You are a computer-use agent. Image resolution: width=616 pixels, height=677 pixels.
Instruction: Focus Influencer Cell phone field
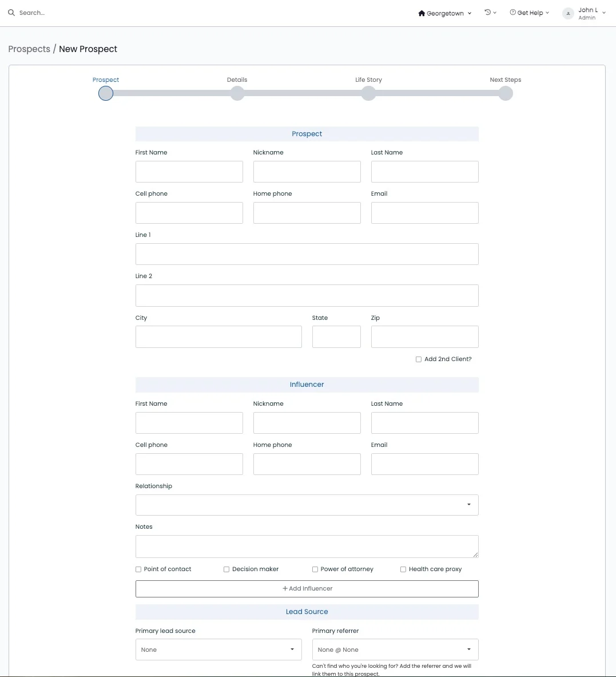189,464
